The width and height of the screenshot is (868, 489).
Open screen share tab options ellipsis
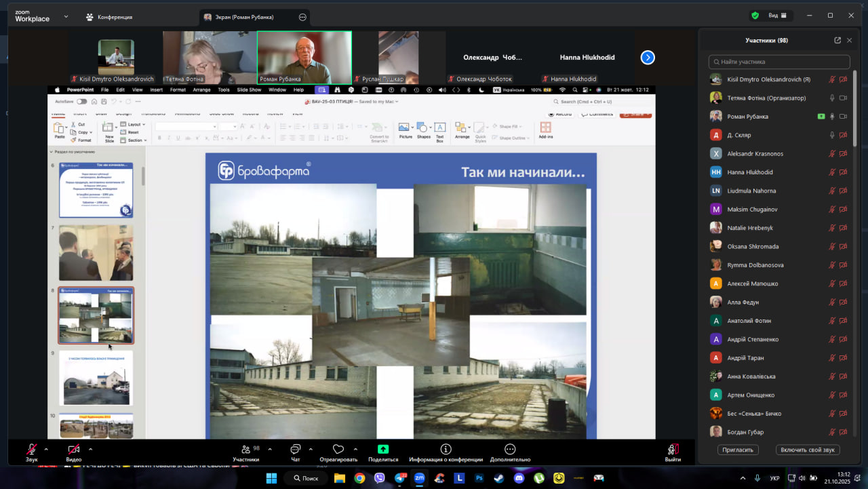302,17
